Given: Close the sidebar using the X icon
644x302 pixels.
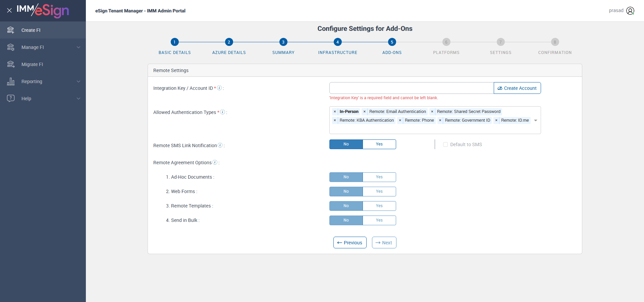Looking at the screenshot, I should coord(9,10).
